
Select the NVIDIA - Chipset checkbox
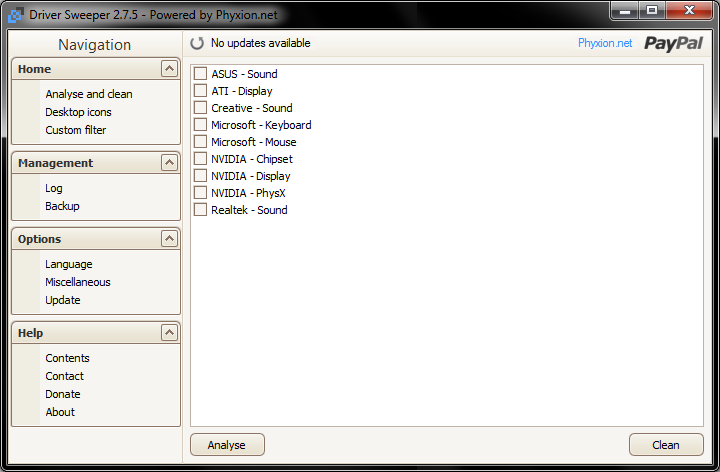(200, 158)
